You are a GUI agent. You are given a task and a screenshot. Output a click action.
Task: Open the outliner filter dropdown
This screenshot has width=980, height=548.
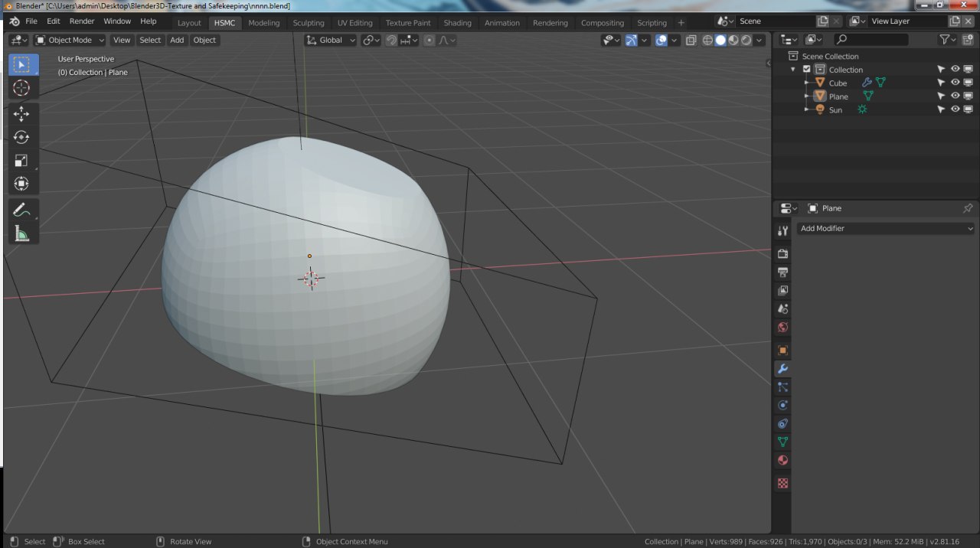click(949, 39)
